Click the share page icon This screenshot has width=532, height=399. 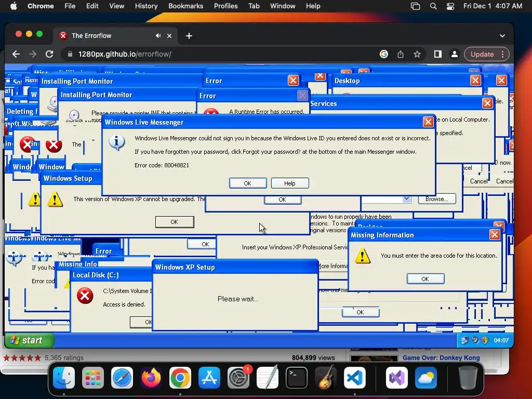[401, 54]
